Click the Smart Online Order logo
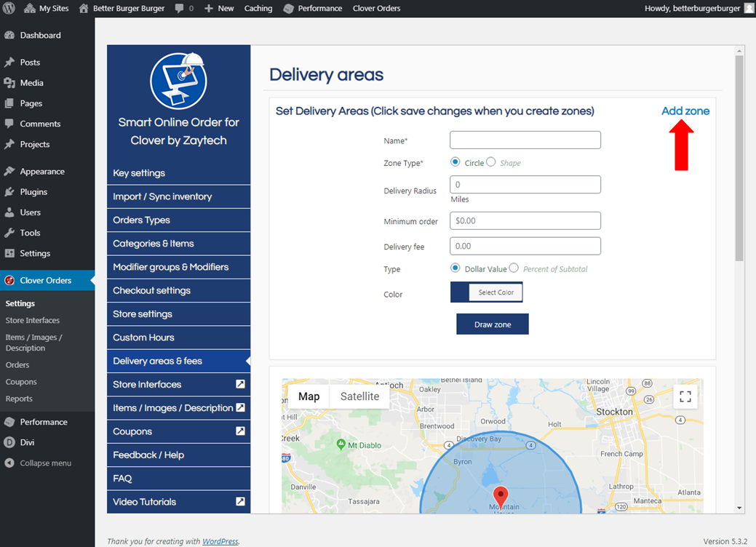The width and height of the screenshot is (756, 547). pyautogui.click(x=178, y=81)
